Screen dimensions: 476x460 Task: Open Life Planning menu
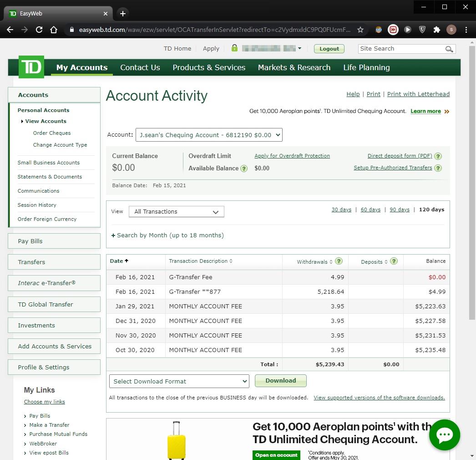click(366, 67)
